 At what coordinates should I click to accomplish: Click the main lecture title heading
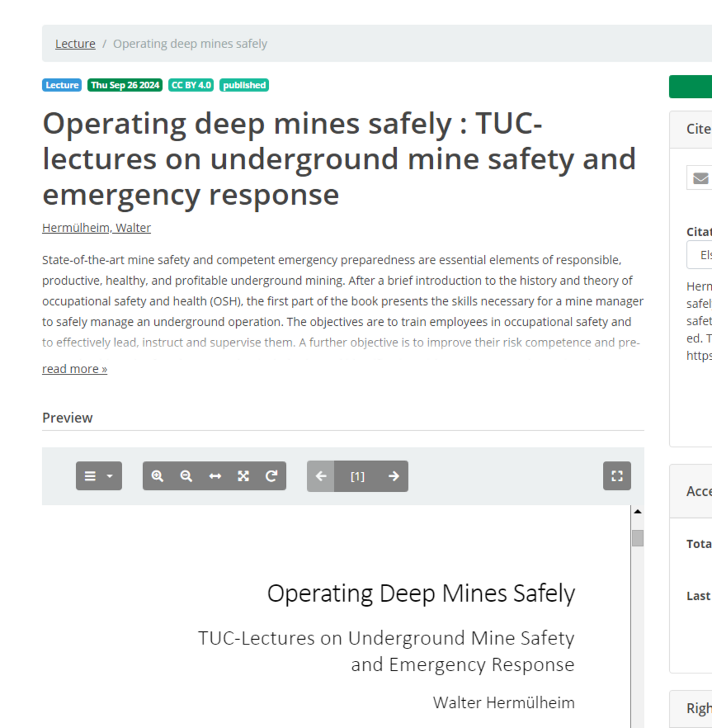[x=339, y=159]
